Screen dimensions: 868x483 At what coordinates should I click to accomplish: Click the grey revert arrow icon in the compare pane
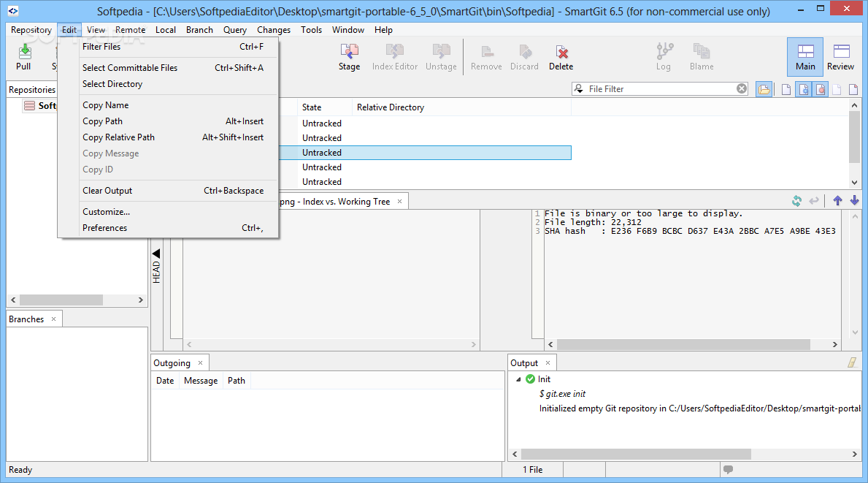point(814,201)
